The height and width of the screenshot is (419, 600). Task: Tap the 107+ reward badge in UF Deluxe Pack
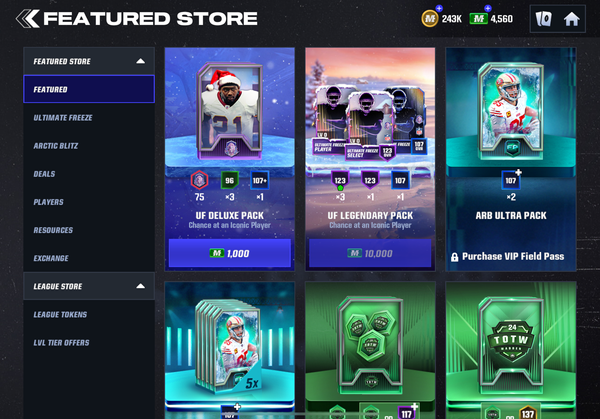click(x=259, y=180)
